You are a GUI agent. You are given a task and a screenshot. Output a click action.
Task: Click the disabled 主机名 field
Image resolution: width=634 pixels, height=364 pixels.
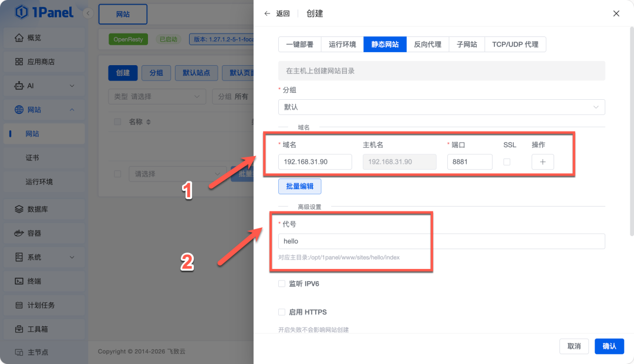pyautogui.click(x=400, y=162)
